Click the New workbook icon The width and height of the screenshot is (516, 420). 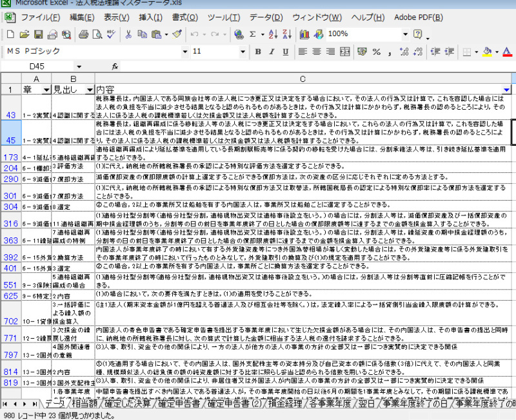click(10, 34)
